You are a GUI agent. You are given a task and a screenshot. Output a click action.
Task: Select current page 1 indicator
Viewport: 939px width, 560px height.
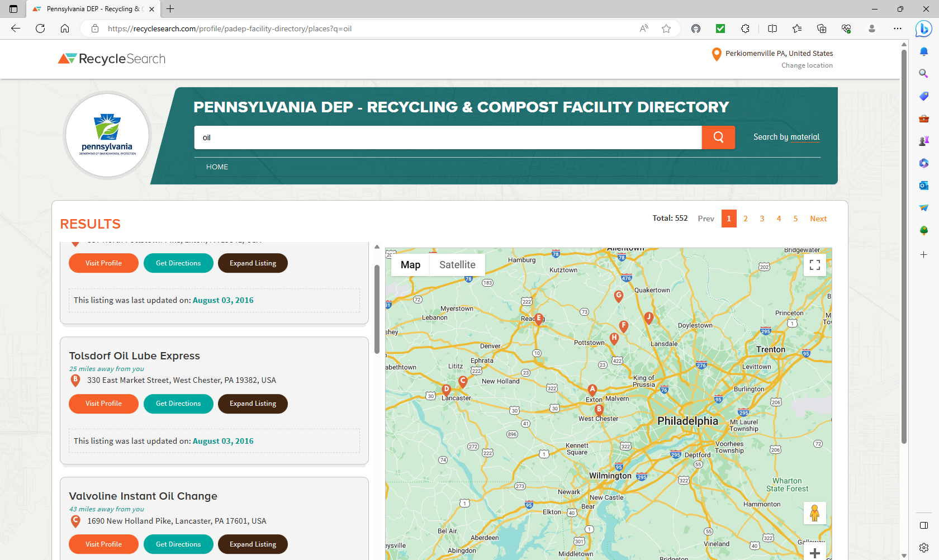729,219
